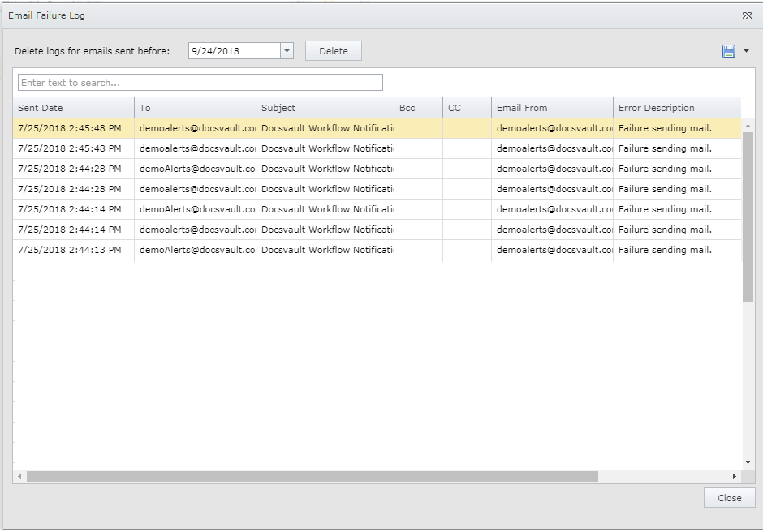763x532 pixels.
Task: Click the vertical scrollbar down arrow
Action: (x=748, y=460)
